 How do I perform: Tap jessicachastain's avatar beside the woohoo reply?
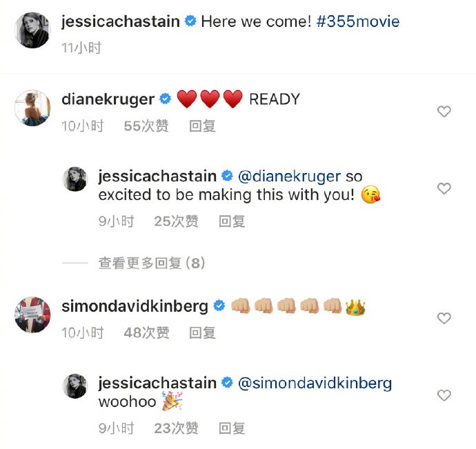[75, 386]
